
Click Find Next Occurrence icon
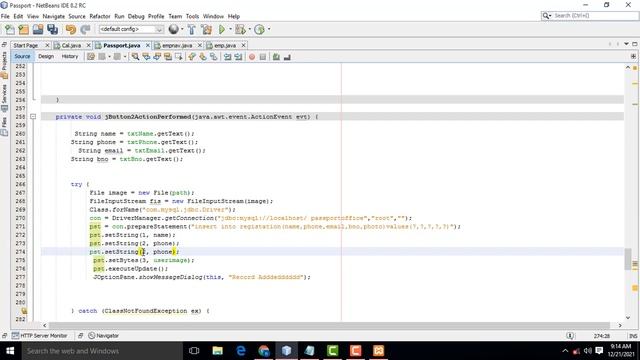point(157,57)
